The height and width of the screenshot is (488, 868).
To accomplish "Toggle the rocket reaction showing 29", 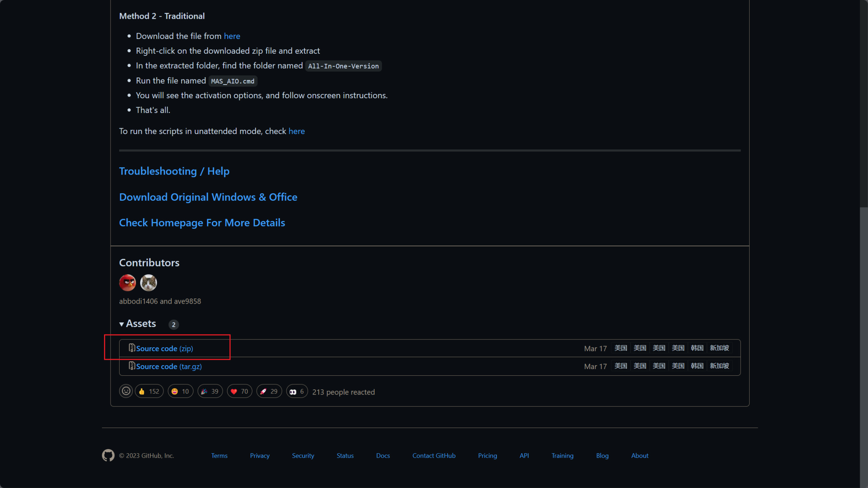I will (269, 391).
